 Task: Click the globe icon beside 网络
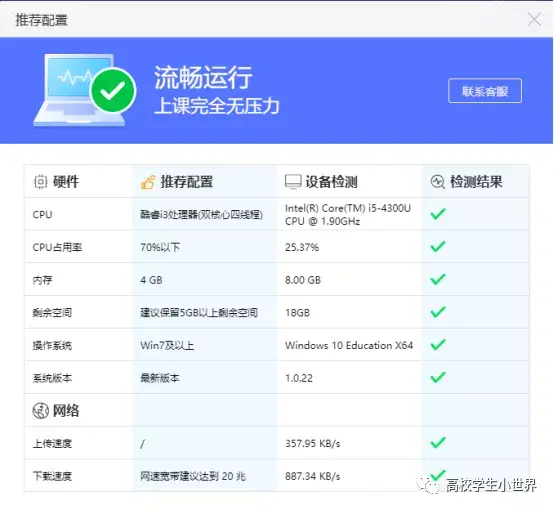coord(41,411)
